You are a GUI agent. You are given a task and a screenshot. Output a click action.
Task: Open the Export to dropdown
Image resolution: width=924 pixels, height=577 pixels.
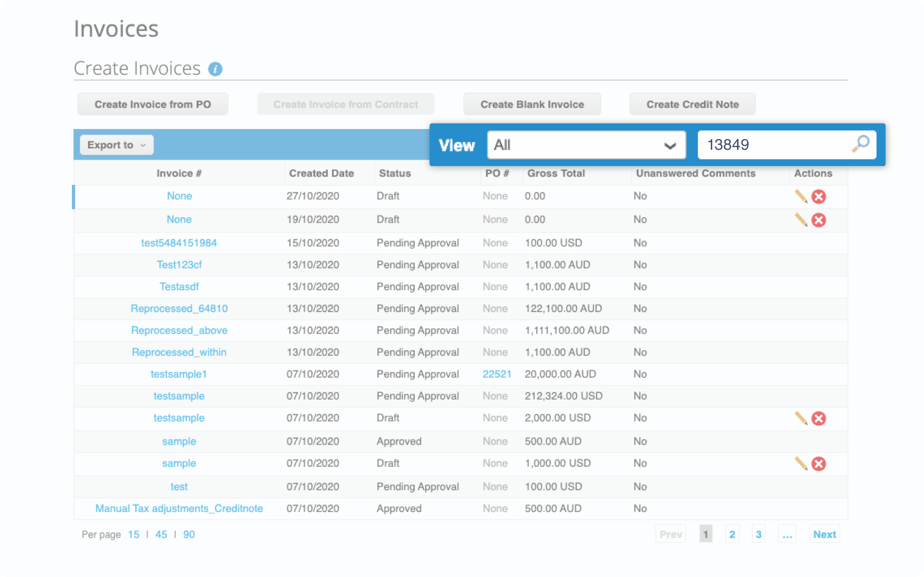pos(116,145)
